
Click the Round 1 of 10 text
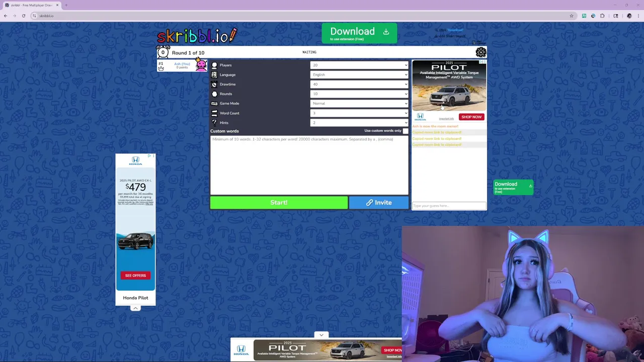[188, 52]
